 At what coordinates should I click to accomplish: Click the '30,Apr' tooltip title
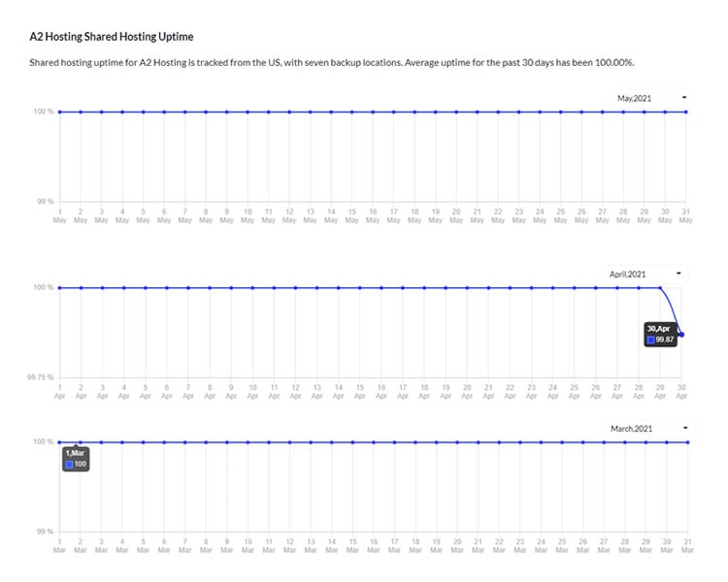[x=659, y=329]
